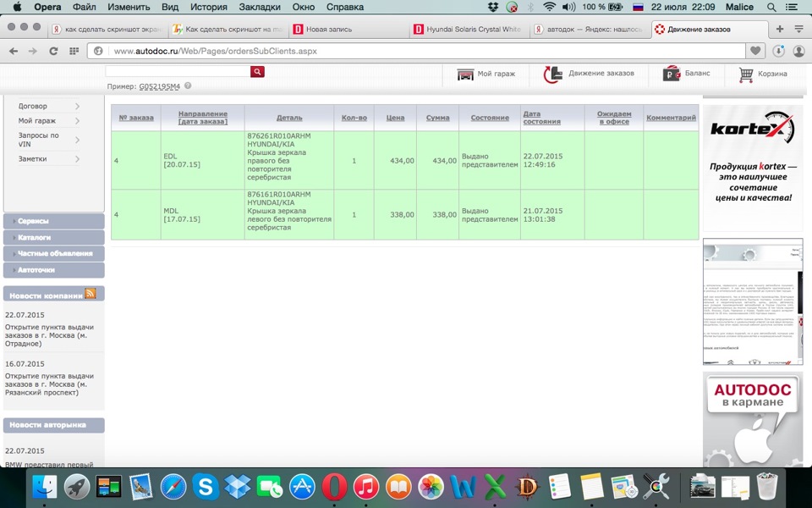
Task: Open iTunes from the Dock
Action: point(366,488)
